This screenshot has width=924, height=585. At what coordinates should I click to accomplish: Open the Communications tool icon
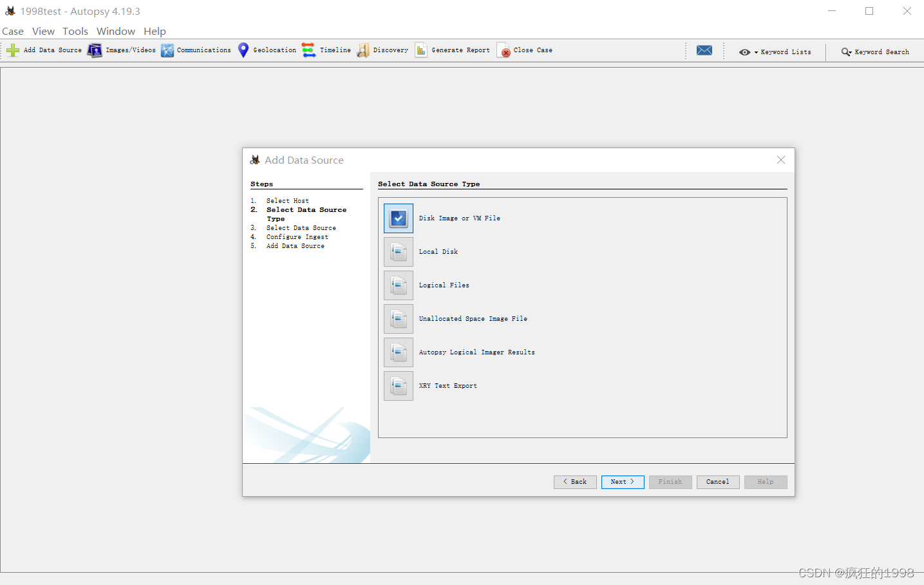[167, 50]
